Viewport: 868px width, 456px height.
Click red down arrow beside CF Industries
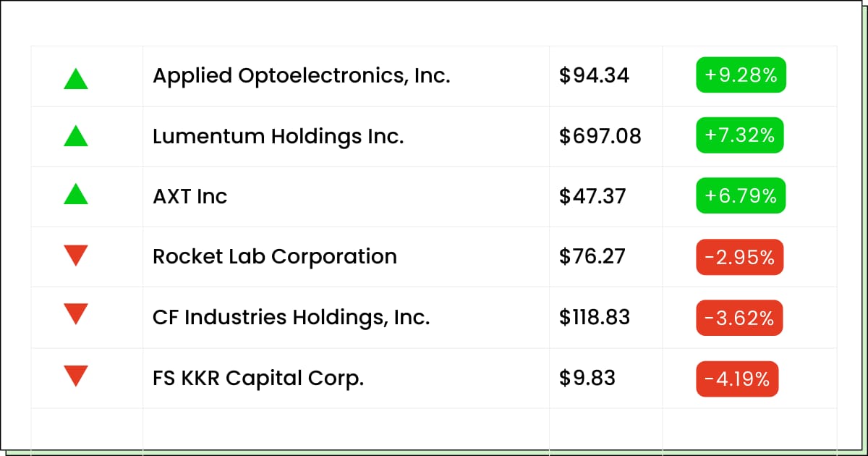click(76, 314)
